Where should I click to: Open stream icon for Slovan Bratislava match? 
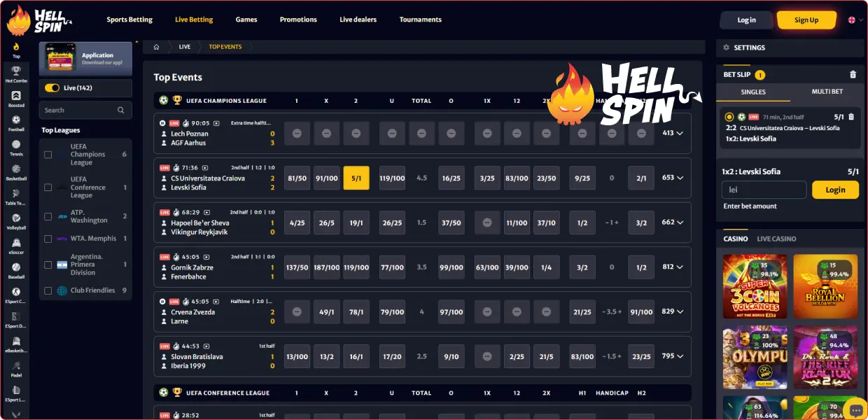click(x=208, y=346)
